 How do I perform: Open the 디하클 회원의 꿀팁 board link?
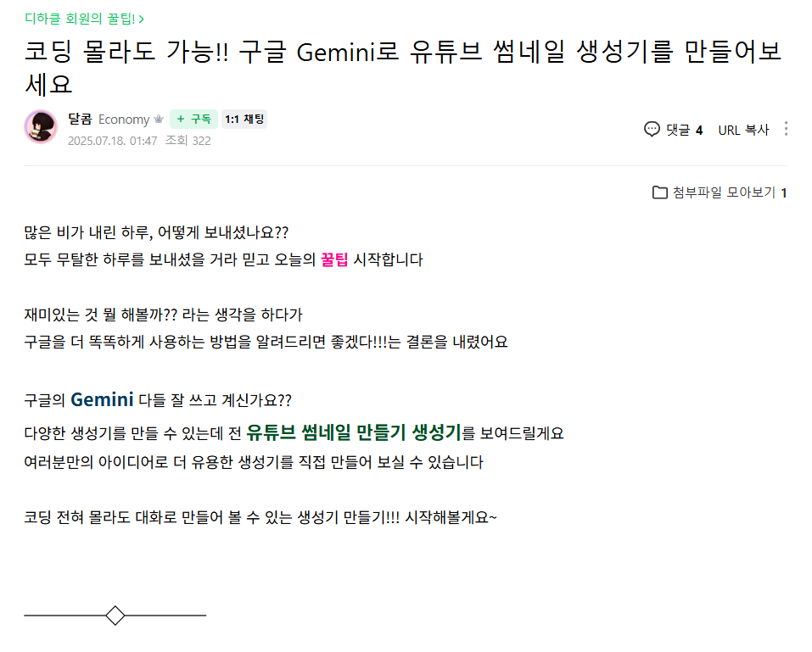point(80,19)
